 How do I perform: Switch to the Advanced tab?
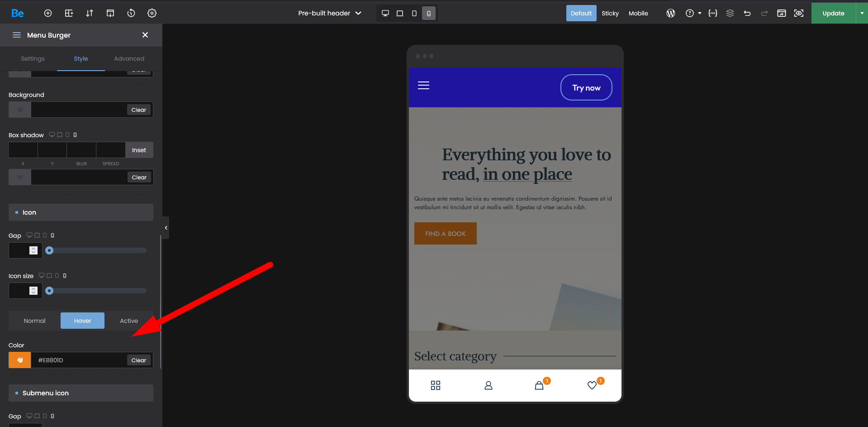point(129,58)
